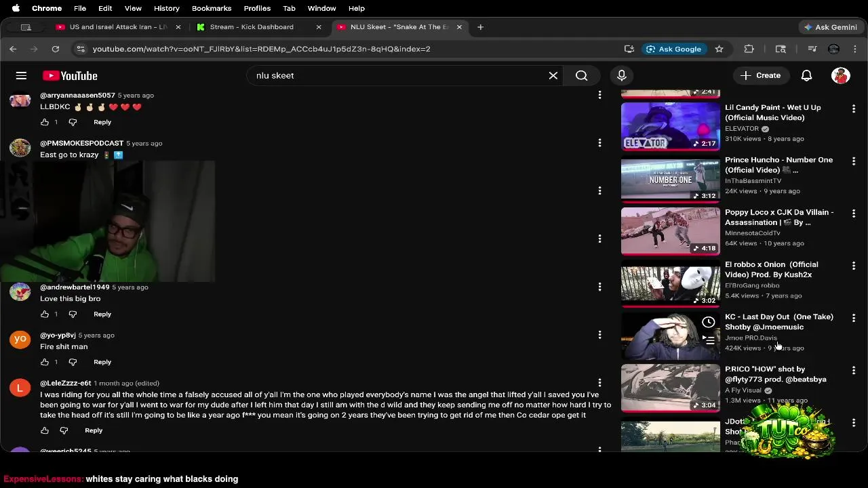This screenshot has height=488, width=868.
Task: Click the Create button
Action: [761, 75]
